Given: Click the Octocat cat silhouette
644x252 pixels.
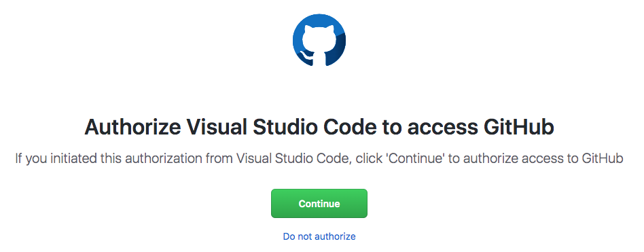Looking at the screenshot, I should coord(319,43).
